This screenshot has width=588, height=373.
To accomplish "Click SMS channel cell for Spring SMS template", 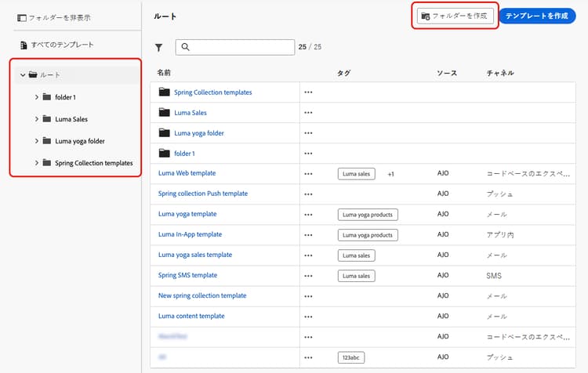I will coord(494,276).
